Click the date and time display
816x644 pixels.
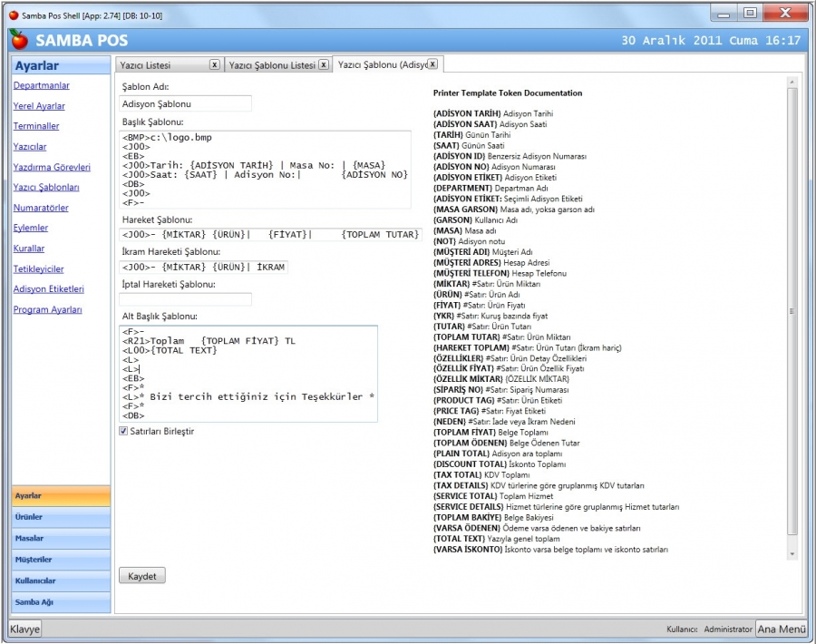pyautogui.click(x=711, y=40)
